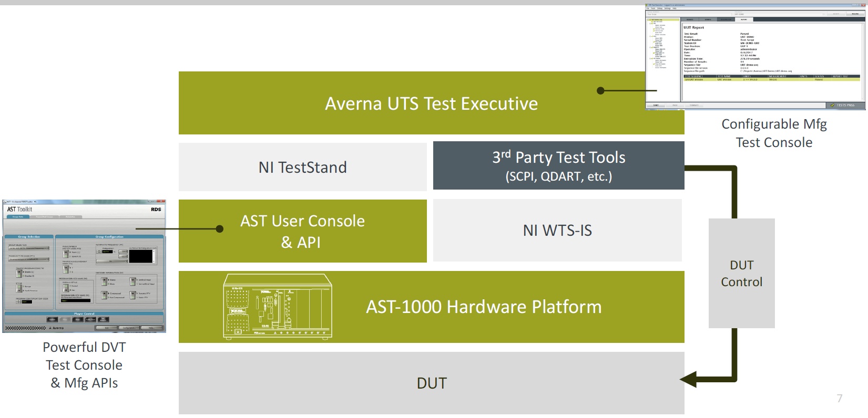Click the AST Toolkit title logo
This screenshot has width=868, height=418.
(19, 209)
